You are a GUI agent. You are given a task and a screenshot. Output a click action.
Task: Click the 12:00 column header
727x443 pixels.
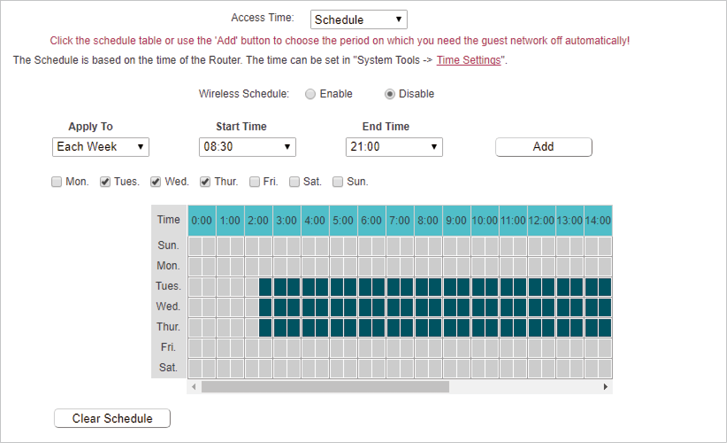click(541, 221)
